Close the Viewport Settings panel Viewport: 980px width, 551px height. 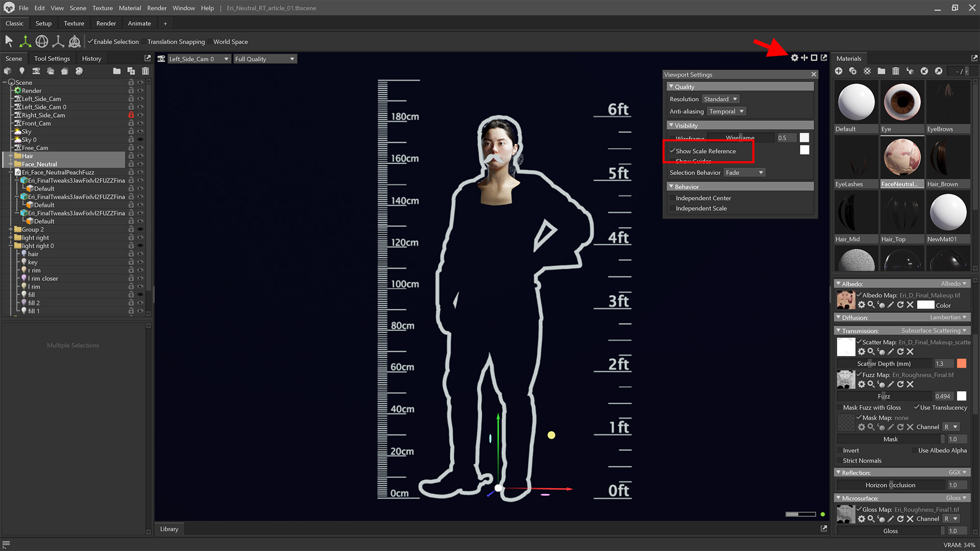click(x=814, y=74)
